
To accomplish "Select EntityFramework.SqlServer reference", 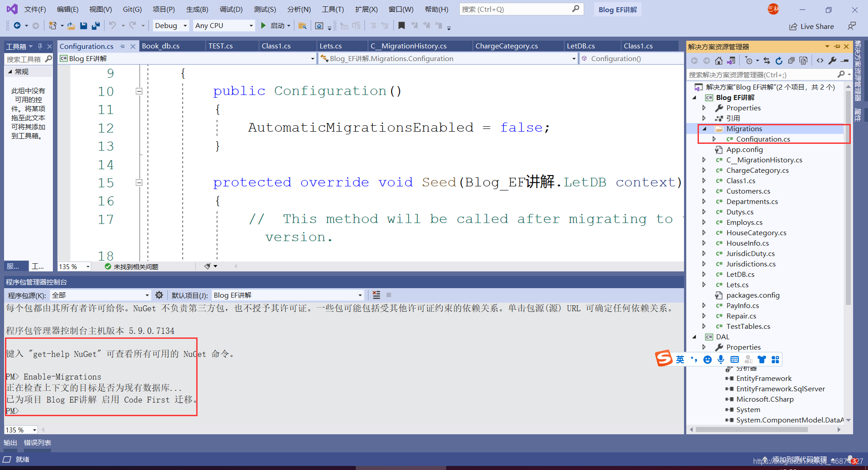I will tap(780, 389).
